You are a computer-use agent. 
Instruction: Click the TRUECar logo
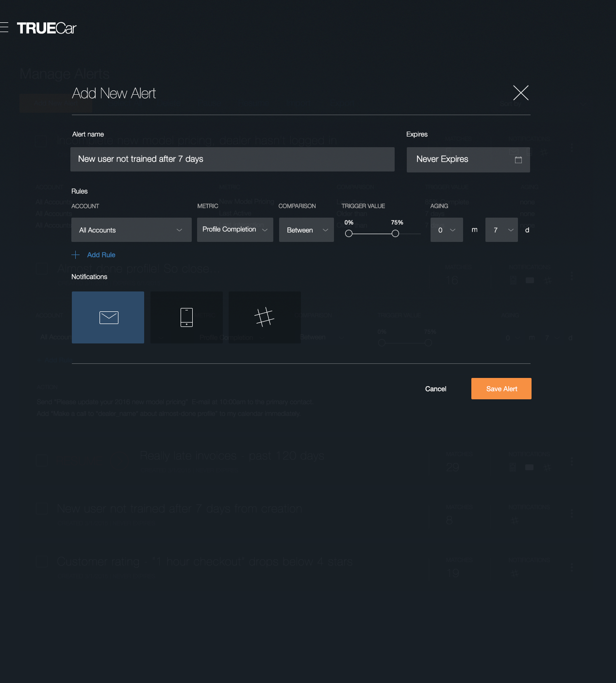[x=46, y=28]
